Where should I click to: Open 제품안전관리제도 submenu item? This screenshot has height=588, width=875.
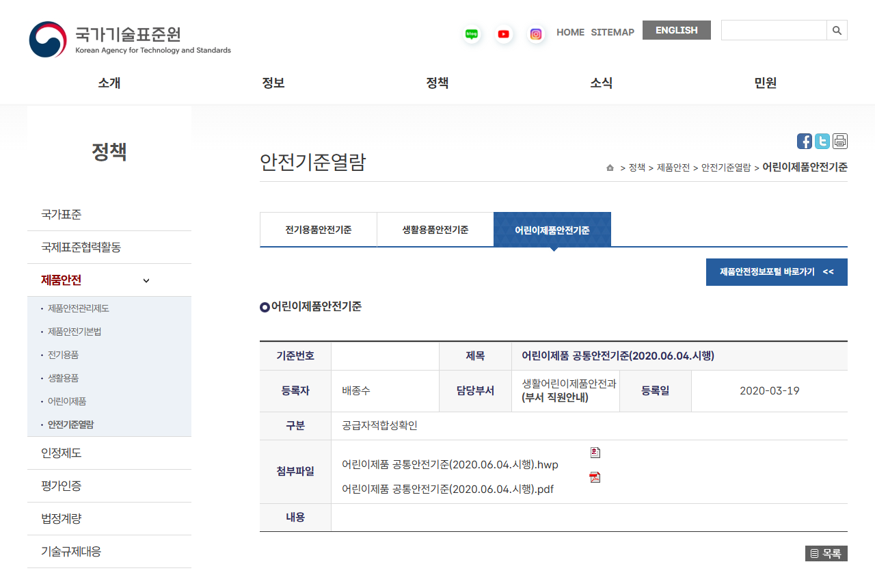click(79, 308)
